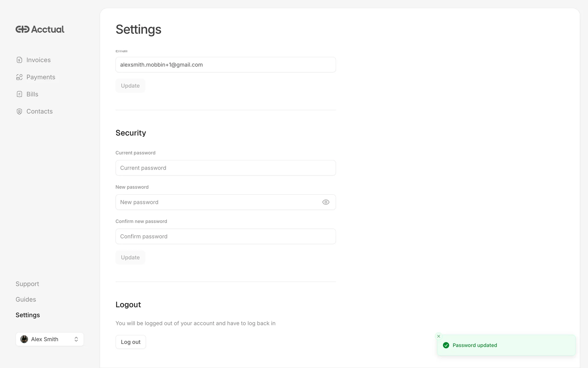Toggle new password visibility eye
Image resolution: width=588 pixels, height=368 pixels.
click(x=326, y=202)
